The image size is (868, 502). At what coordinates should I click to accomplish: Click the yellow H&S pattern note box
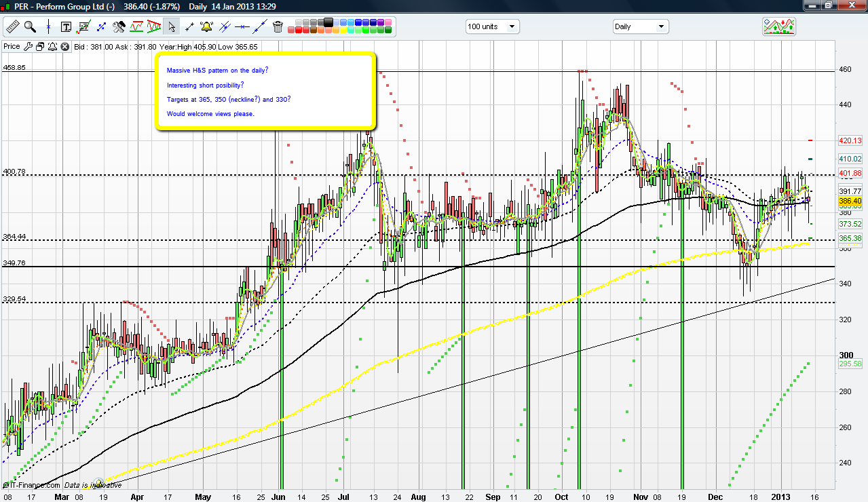pos(265,92)
